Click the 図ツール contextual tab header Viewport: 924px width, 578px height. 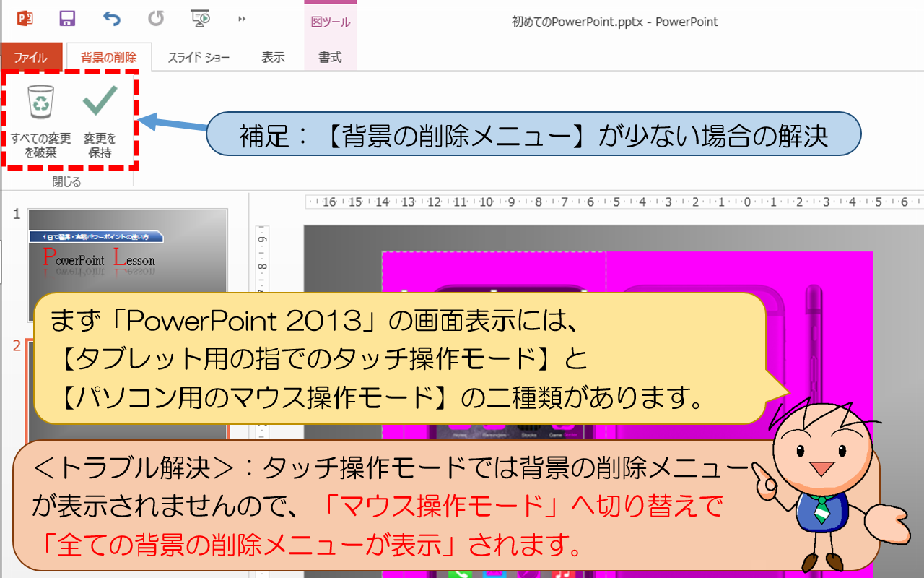(x=331, y=22)
